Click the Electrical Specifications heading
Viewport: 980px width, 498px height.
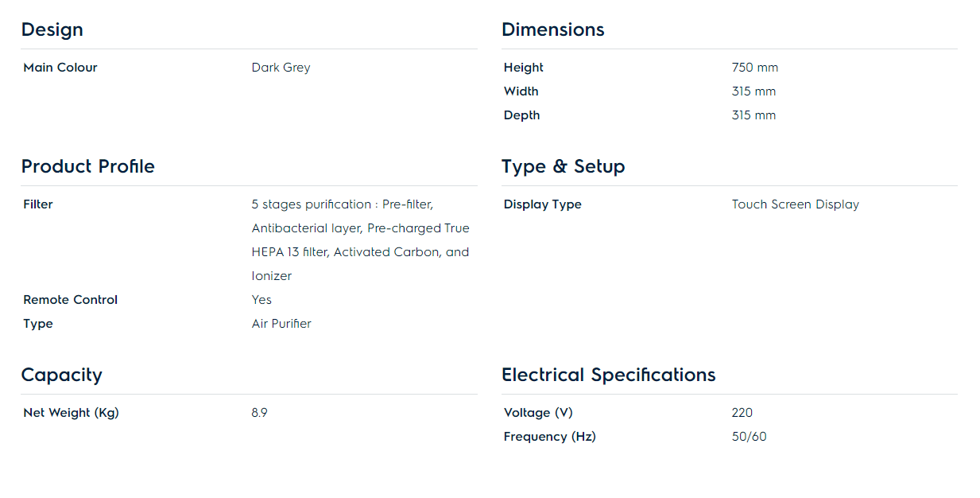coord(608,375)
